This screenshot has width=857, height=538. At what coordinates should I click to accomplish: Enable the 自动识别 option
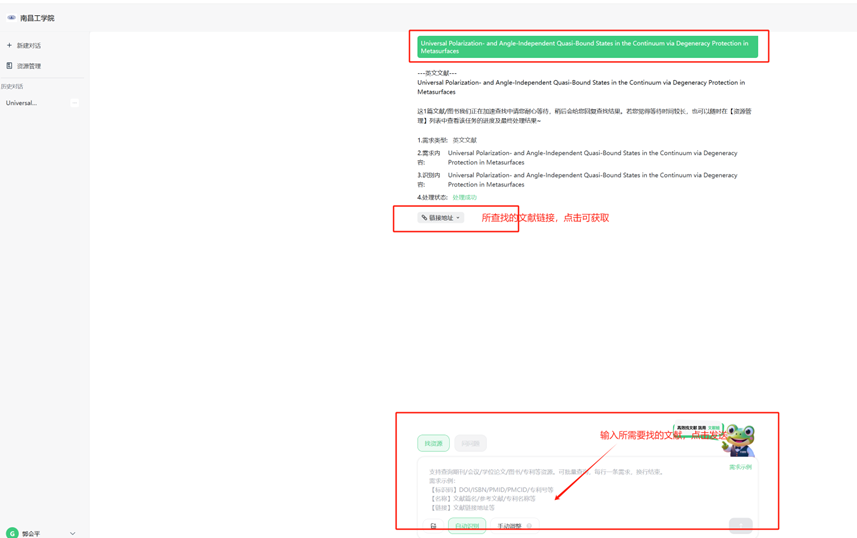tap(466, 526)
